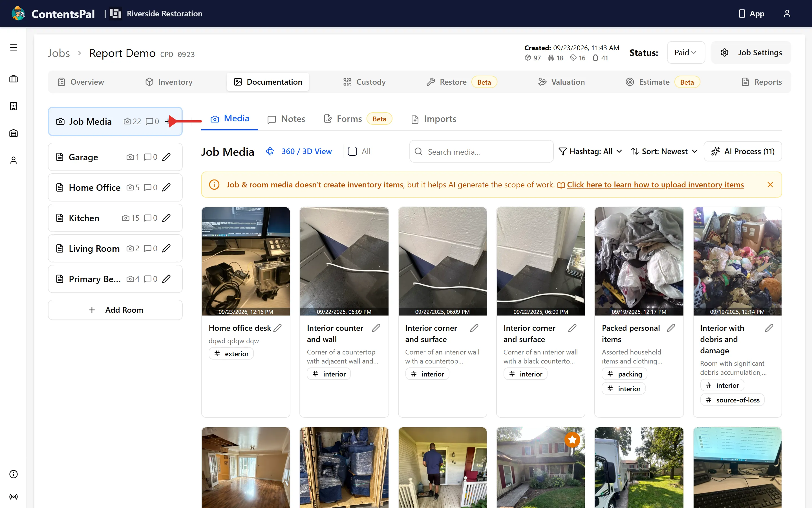812x508 pixels.
Task: Open the learn how to upload inventory link
Action: [655, 185]
